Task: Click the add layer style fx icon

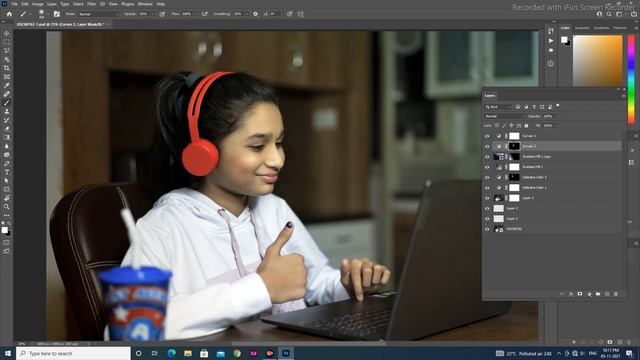Action: [571, 294]
